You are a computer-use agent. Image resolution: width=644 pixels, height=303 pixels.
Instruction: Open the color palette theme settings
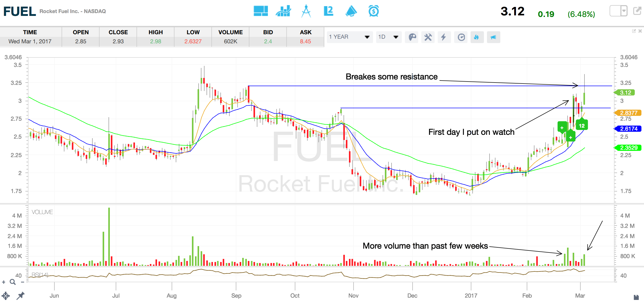coord(412,37)
